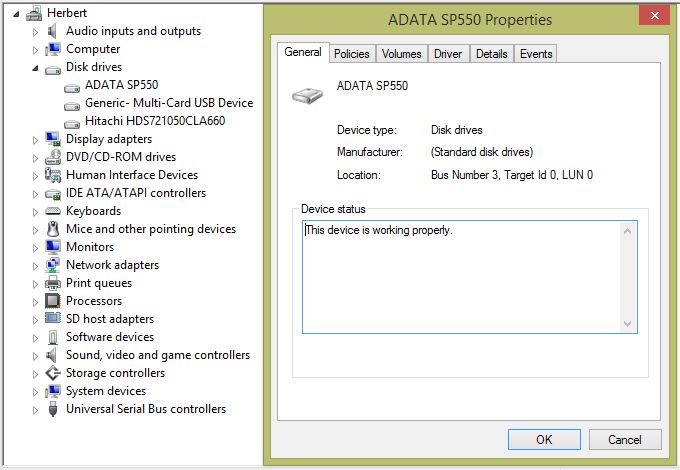Expand the Processors node arrow
This screenshot has height=470, width=680.
pyautogui.click(x=36, y=302)
